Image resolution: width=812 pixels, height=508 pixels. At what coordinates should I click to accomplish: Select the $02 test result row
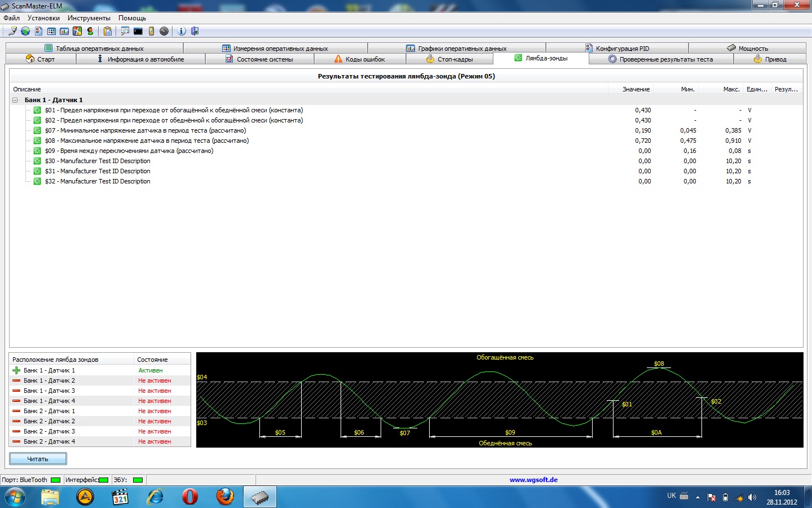pos(406,120)
